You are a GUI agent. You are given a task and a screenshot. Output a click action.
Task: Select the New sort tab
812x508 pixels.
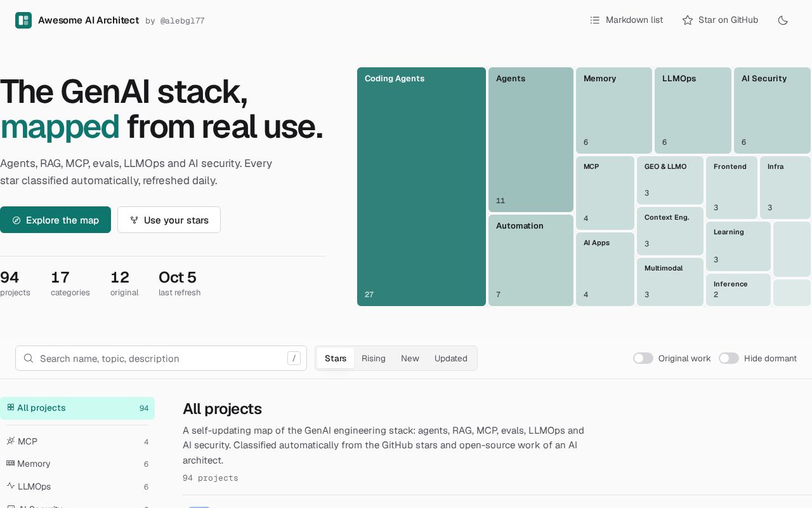click(x=410, y=358)
